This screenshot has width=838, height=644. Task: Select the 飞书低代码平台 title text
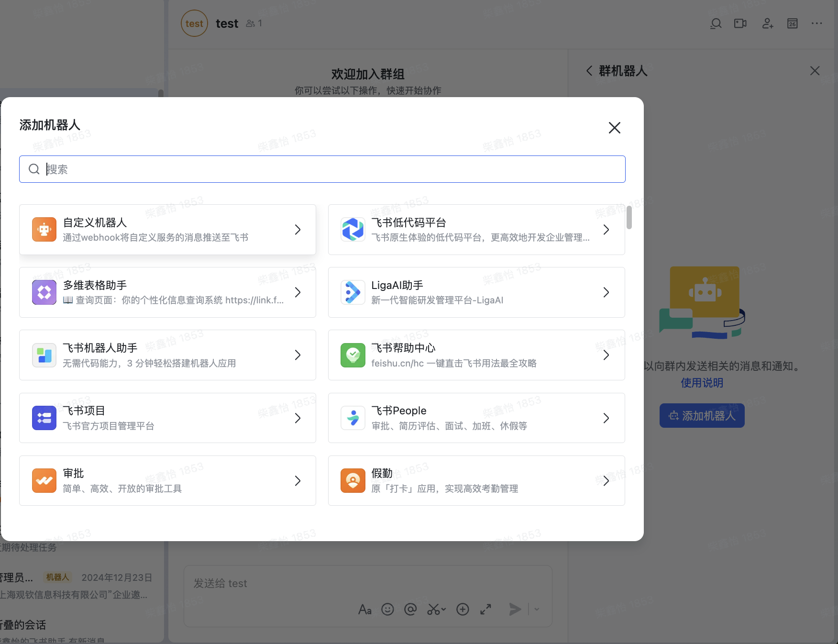point(408,222)
